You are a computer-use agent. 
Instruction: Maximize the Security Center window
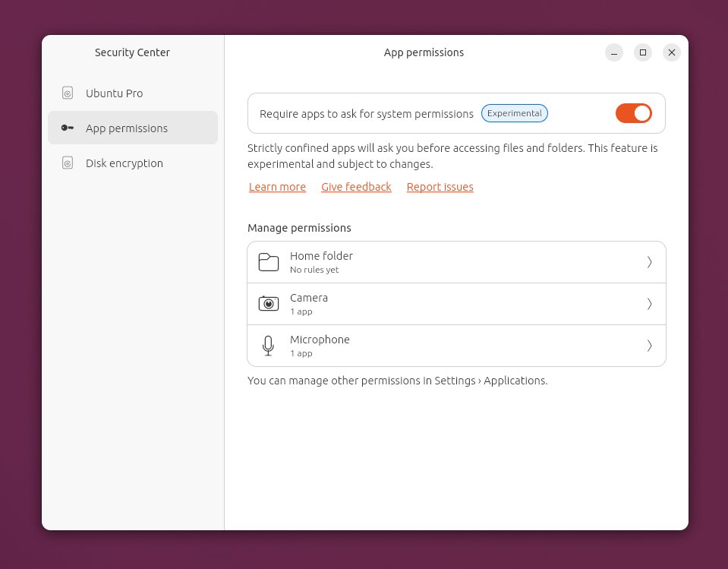643,52
